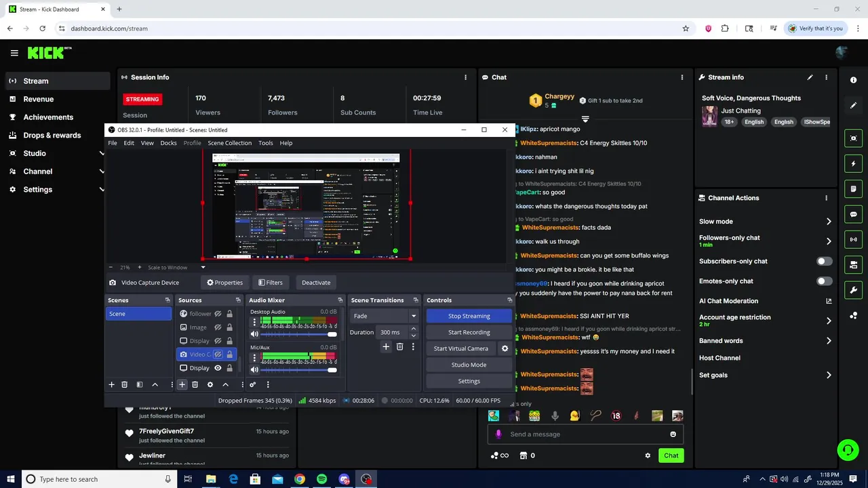
Task: Open Chrome from the Windows taskbar
Action: point(299,479)
